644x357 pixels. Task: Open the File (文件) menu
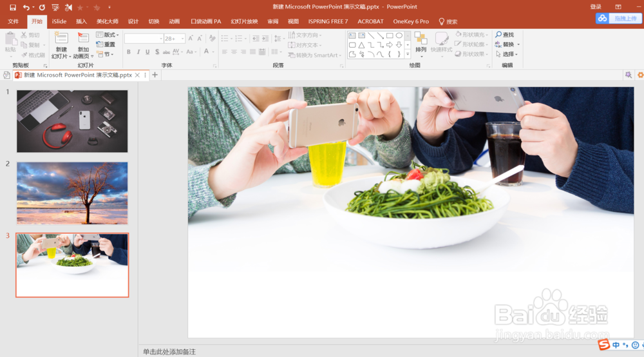(13, 21)
